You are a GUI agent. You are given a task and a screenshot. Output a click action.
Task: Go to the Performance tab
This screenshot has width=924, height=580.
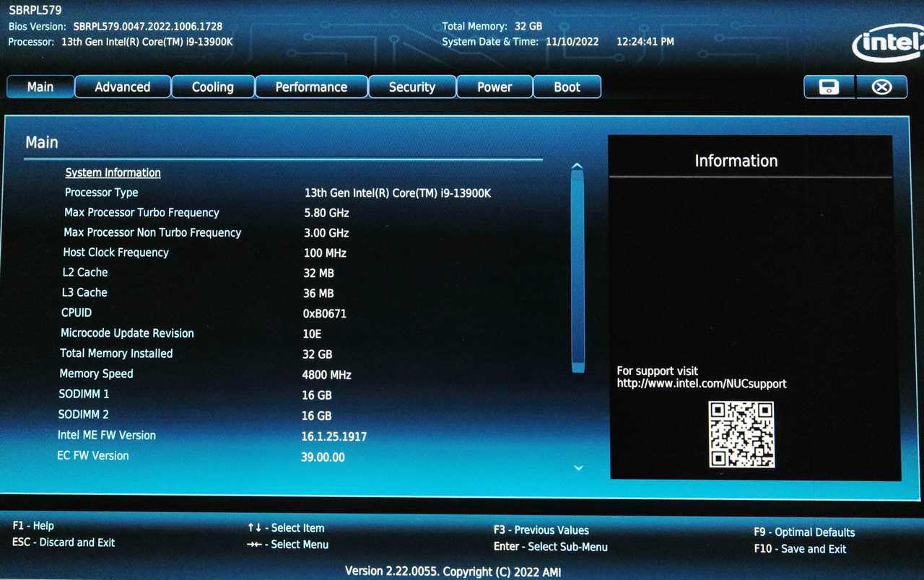(x=311, y=87)
